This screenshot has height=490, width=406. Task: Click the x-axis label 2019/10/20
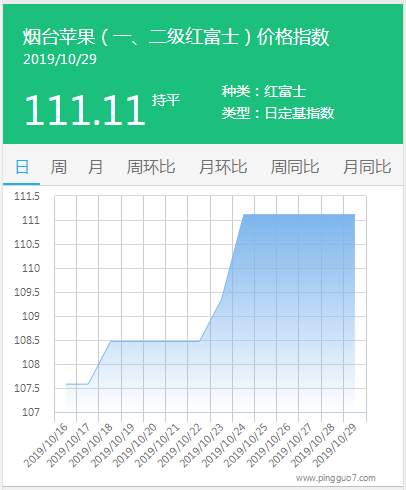134,445
